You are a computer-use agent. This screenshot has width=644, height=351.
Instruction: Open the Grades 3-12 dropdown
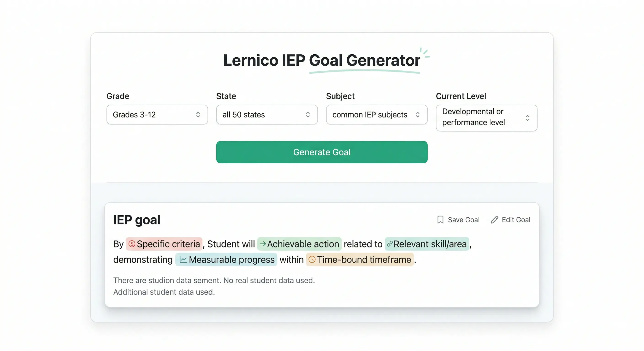pyautogui.click(x=157, y=115)
